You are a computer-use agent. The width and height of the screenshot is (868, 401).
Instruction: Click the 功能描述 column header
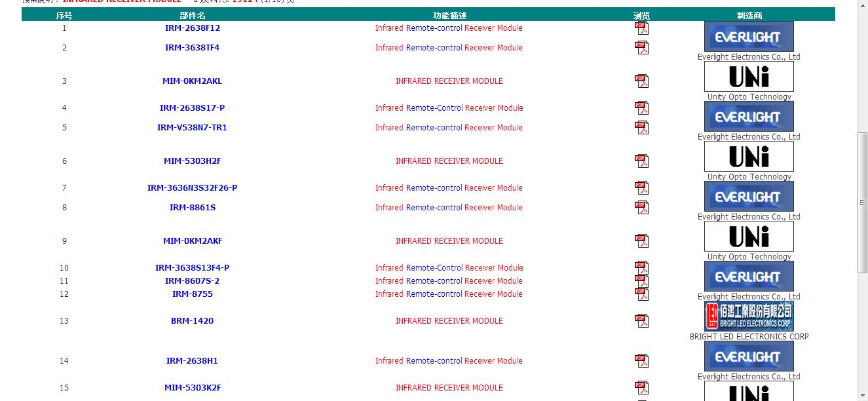[449, 16]
